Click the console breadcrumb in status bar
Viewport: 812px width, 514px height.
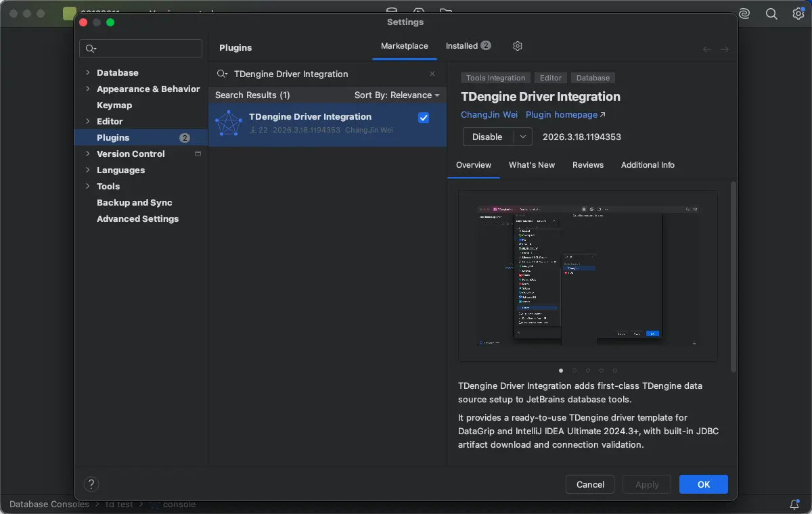pos(179,505)
